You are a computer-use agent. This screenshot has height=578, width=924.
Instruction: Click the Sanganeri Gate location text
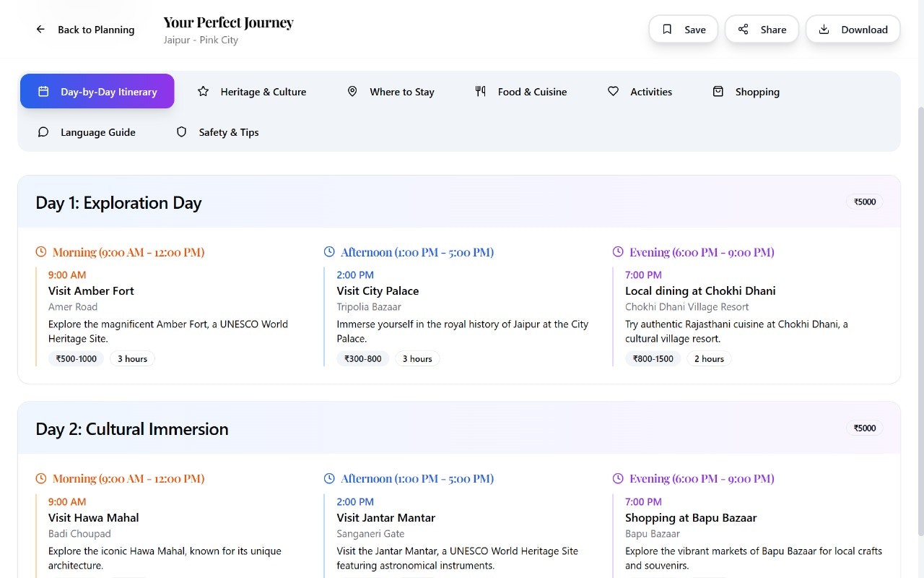[370, 533]
